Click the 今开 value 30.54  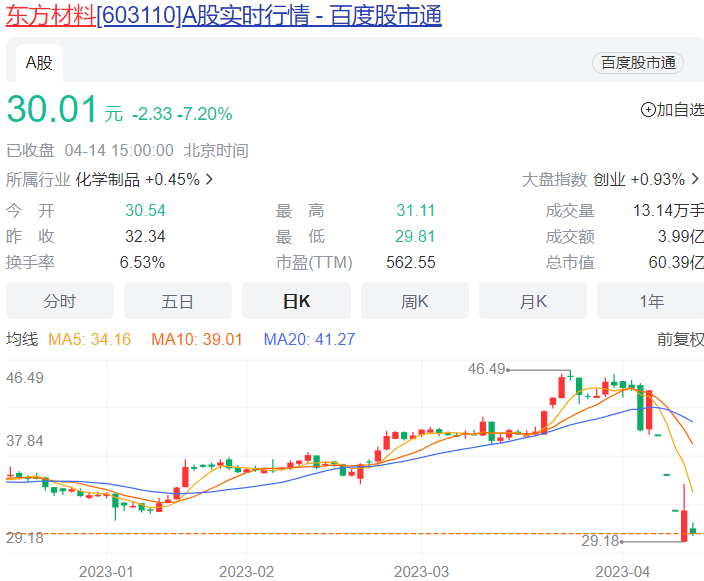[145, 210]
